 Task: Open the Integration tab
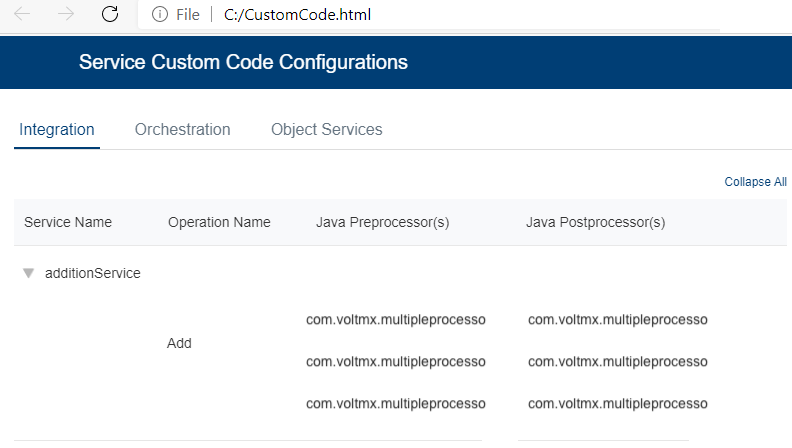pyautogui.click(x=57, y=130)
